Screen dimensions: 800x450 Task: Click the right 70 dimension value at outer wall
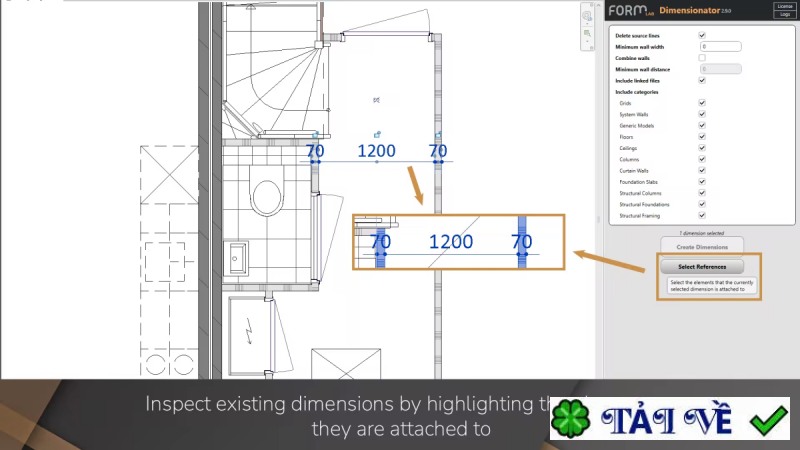(438, 151)
